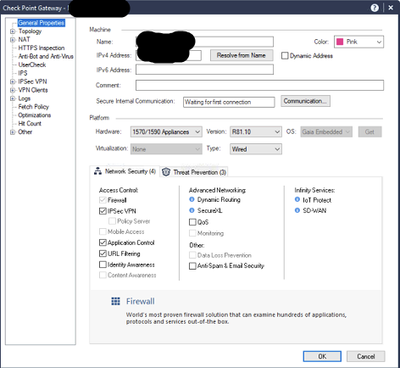Click the Comment input field
The height and width of the screenshot is (368, 400).
tap(259, 85)
